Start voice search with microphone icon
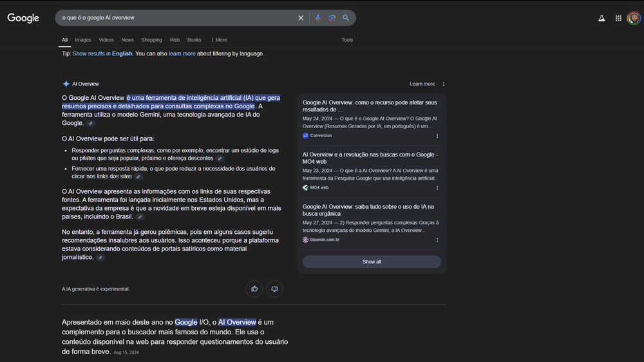 click(318, 17)
